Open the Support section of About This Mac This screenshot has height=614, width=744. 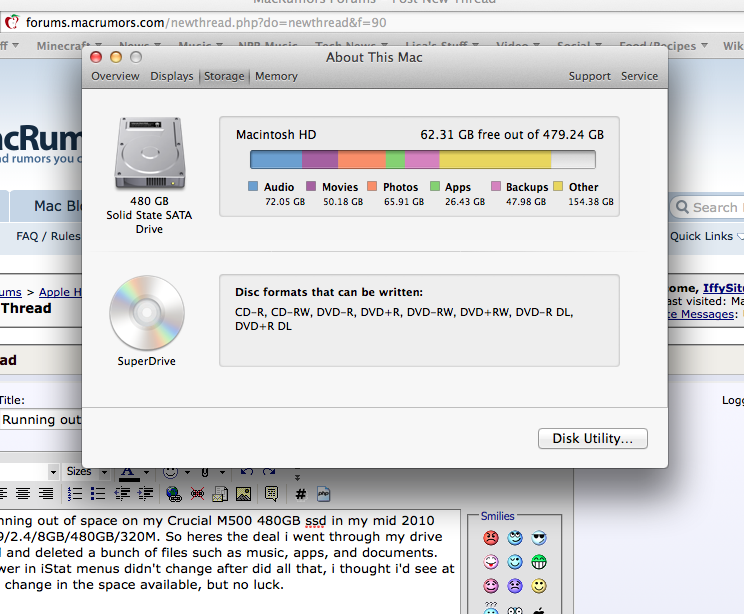pyautogui.click(x=590, y=76)
